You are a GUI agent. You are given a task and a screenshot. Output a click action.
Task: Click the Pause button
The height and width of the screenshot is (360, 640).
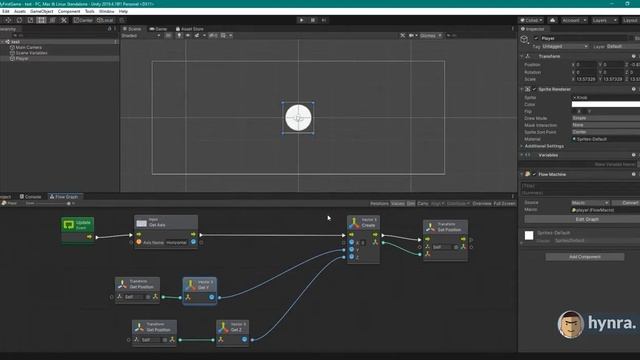[x=313, y=20]
